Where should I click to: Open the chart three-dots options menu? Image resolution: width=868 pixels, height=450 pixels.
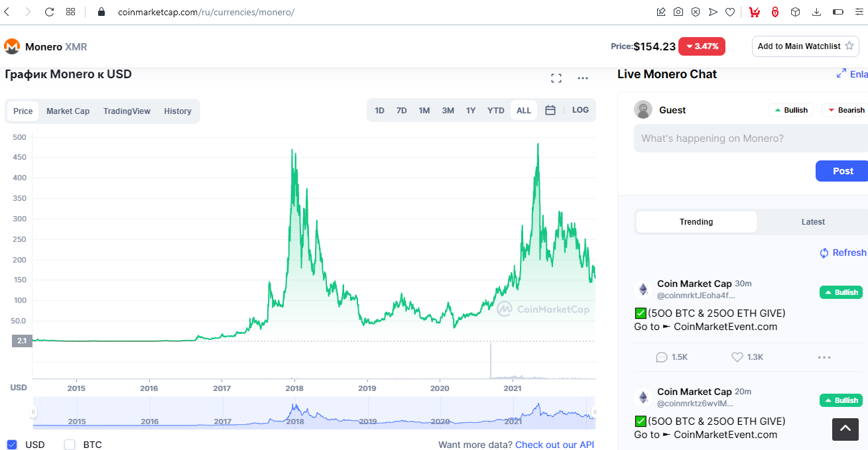pyautogui.click(x=583, y=78)
